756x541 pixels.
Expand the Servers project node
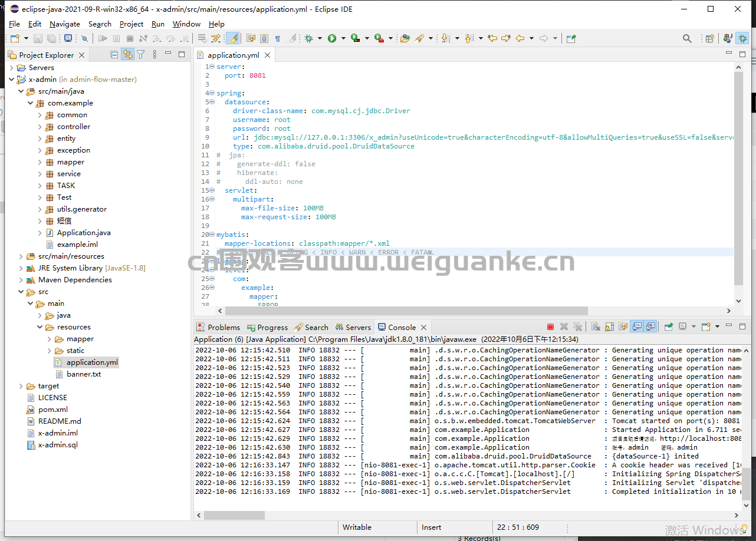point(12,68)
